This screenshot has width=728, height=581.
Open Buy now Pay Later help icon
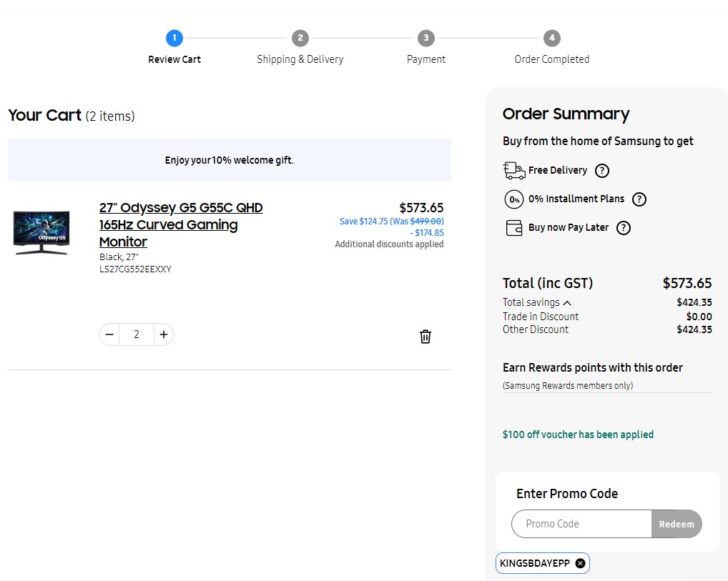tap(624, 228)
